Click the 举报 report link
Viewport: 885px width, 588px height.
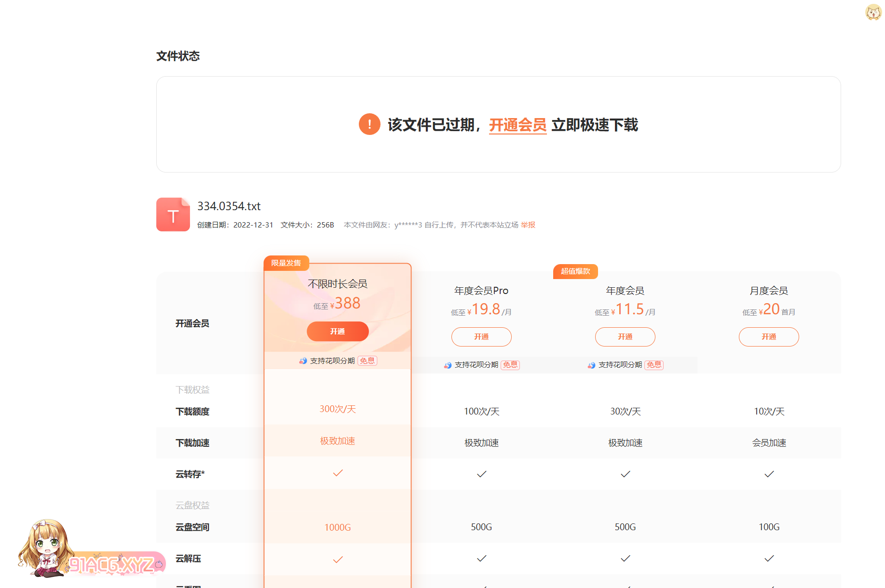point(528,225)
